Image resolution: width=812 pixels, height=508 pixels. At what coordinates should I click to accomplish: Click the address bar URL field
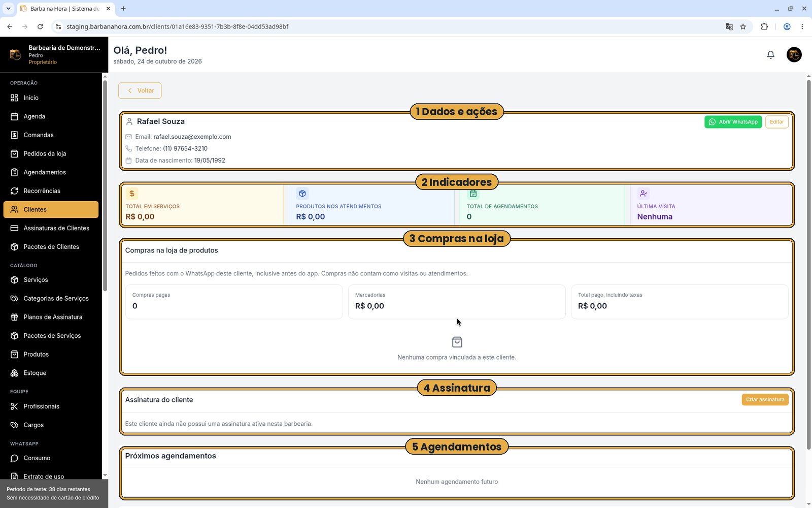388,26
